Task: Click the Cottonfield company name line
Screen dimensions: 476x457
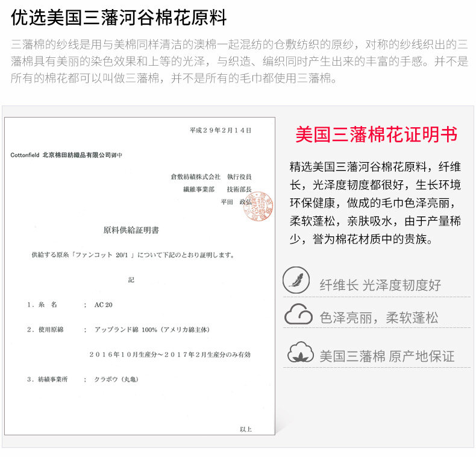Action: coord(66,155)
